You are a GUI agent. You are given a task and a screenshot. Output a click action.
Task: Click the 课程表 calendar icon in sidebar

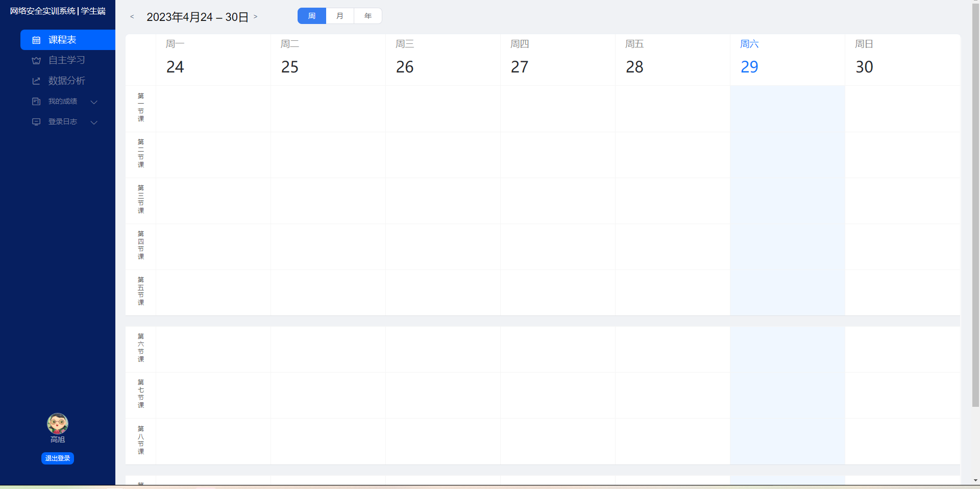tap(36, 40)
